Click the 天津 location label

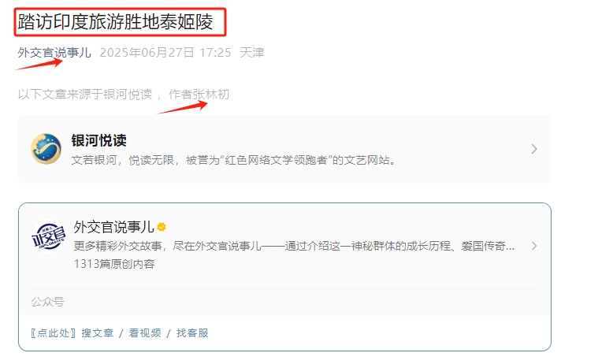tap(252, 52)
